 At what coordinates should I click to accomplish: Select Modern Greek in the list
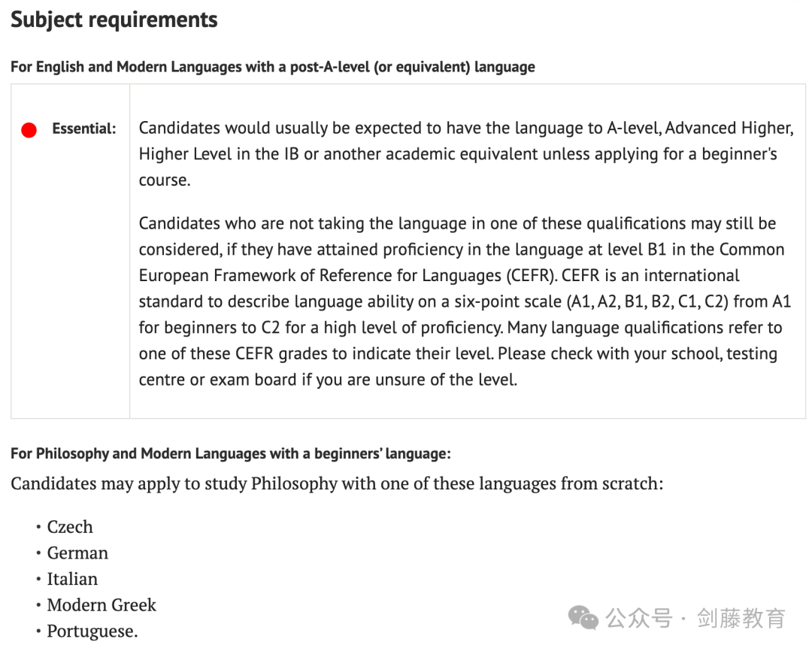101,604
